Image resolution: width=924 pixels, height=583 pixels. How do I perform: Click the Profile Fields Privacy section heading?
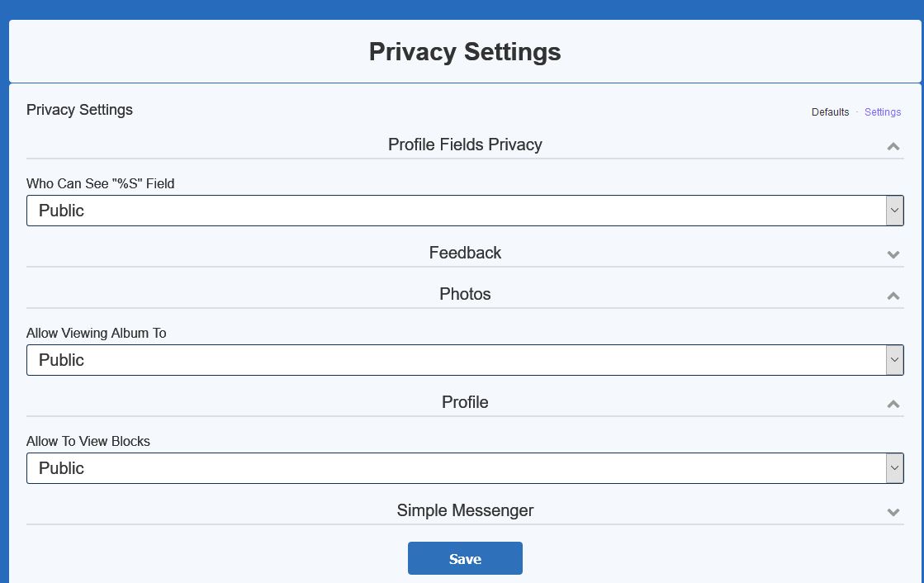465,145
